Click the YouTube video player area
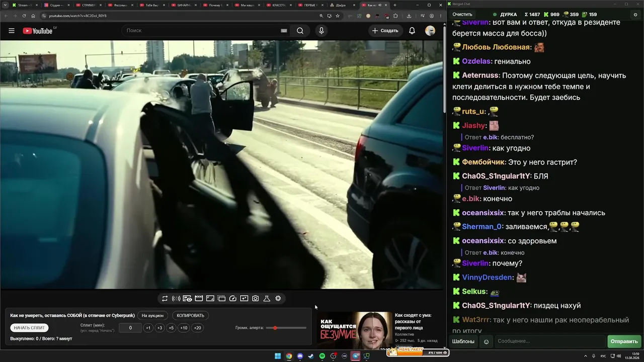 coord(221,164)
